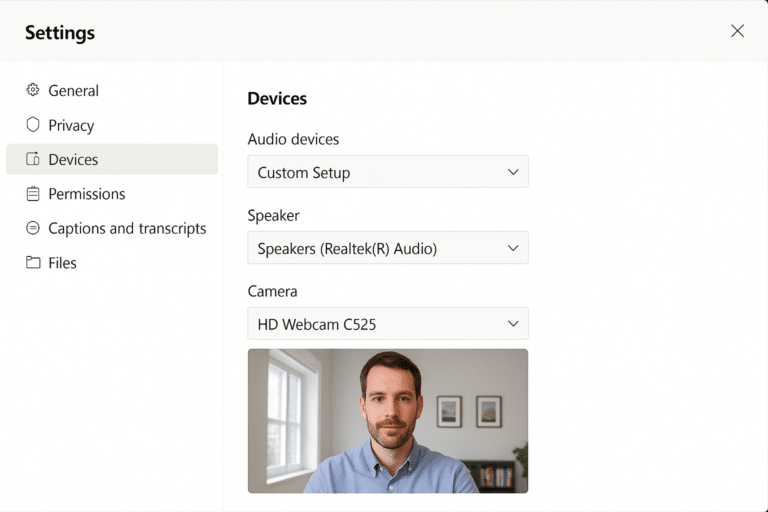Image resolution: width=768 pixels, height=512 pixels.
Task: Navigate to the Files section
Action: (62, 263)
